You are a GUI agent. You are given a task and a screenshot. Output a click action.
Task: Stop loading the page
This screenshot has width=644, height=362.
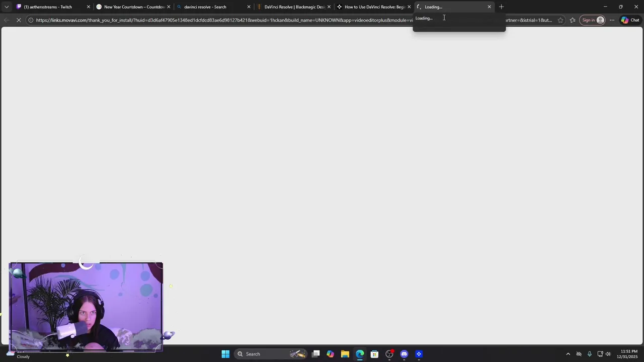(19, 20)
